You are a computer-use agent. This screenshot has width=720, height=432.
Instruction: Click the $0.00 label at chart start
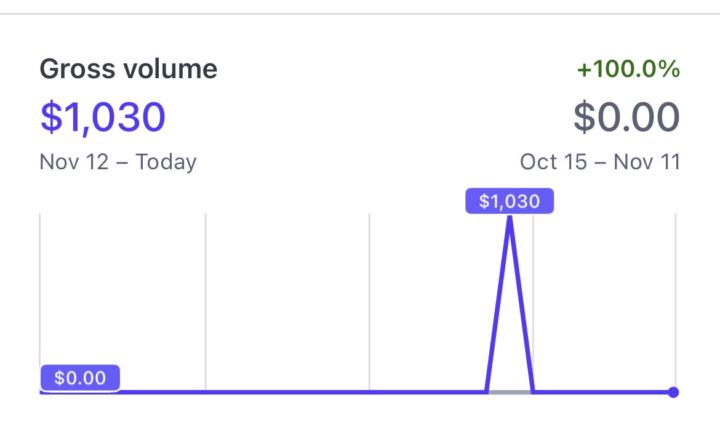point(80,379)
